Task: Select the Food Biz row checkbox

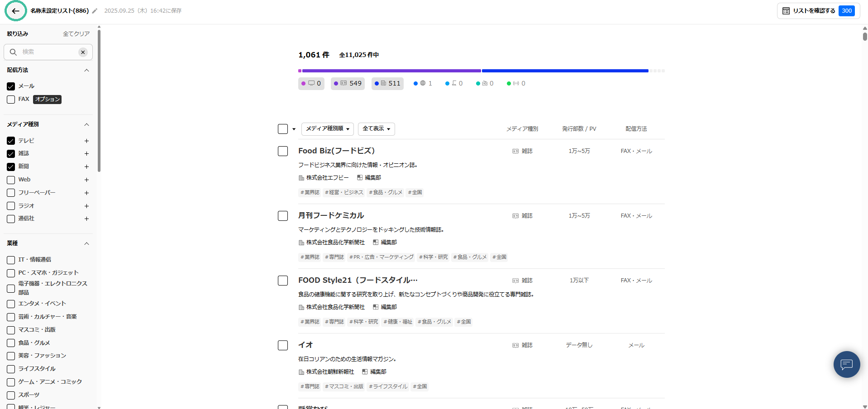Action: (283, 151)
